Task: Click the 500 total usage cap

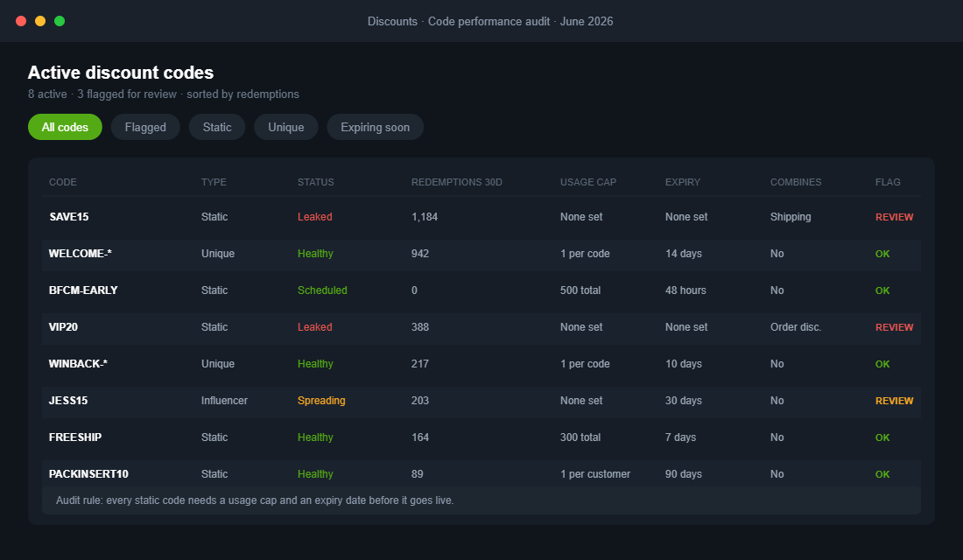Action: point(580,290)
